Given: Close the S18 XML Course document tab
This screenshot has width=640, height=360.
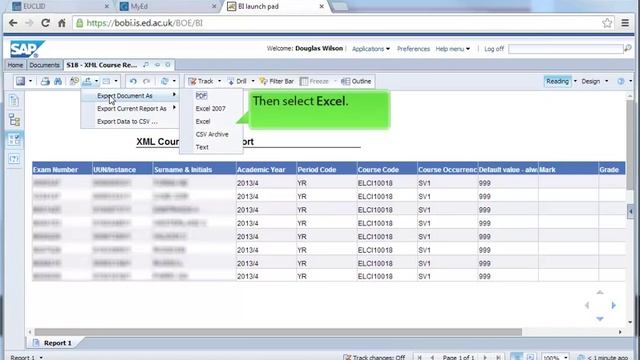Looking at the screenshot, I should (168, 65).
